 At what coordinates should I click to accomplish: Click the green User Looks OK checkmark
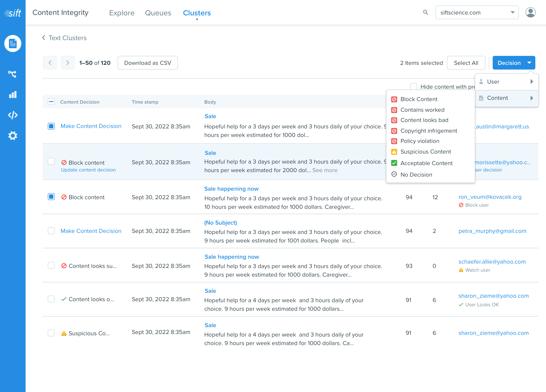pyautogui.click(x=461, y=305)
